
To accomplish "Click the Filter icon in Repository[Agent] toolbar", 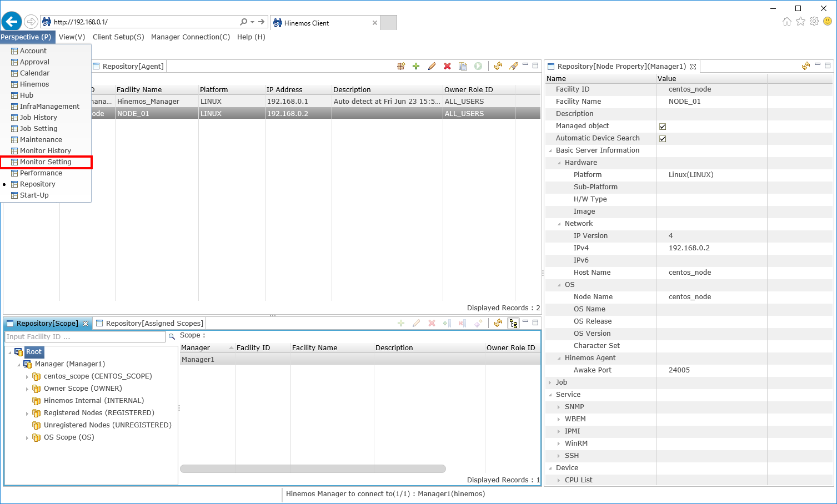I will pos(514,66).
